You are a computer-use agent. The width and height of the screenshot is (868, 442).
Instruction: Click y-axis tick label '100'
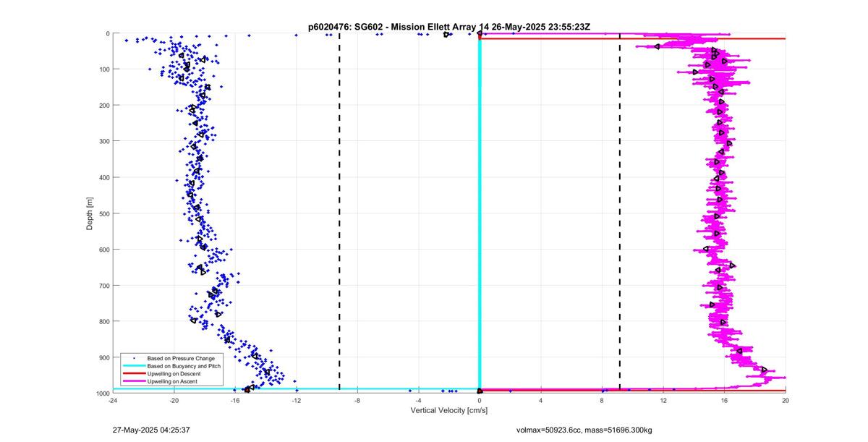click(103, 69)
